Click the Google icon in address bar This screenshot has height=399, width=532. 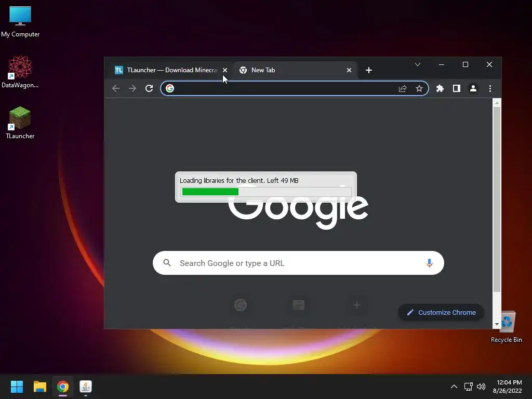pos(170,88)
